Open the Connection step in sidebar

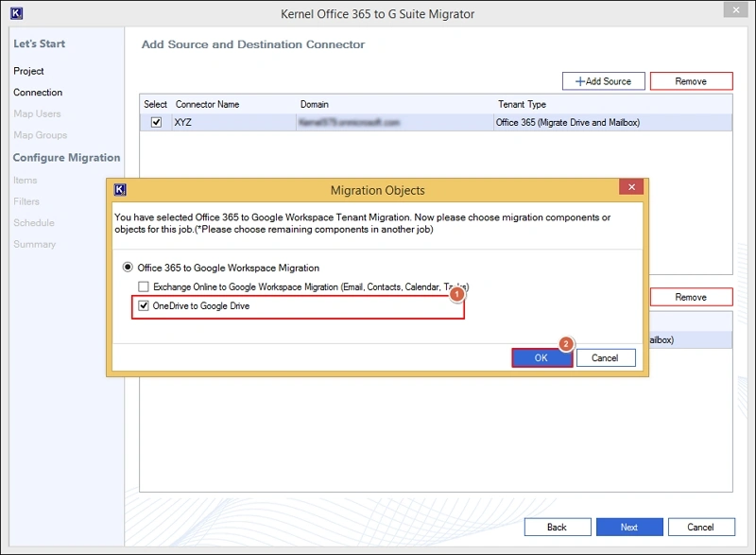click(x=38, y=93)
